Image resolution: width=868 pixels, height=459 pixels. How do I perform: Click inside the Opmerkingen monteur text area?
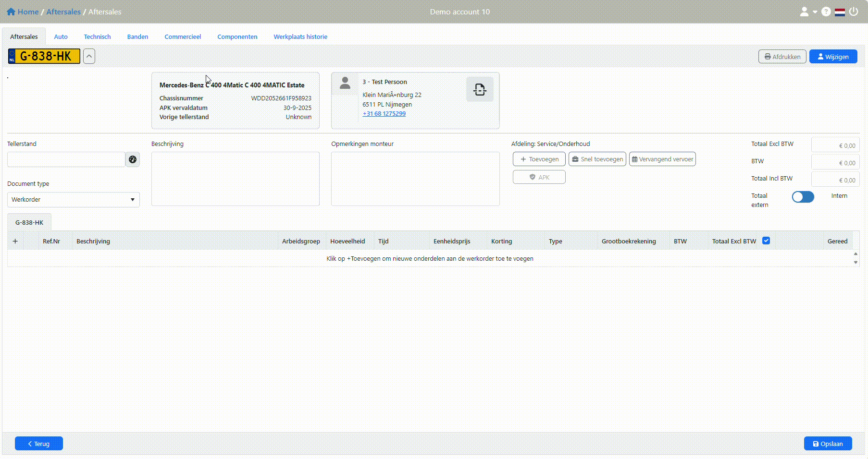(415, 179)
